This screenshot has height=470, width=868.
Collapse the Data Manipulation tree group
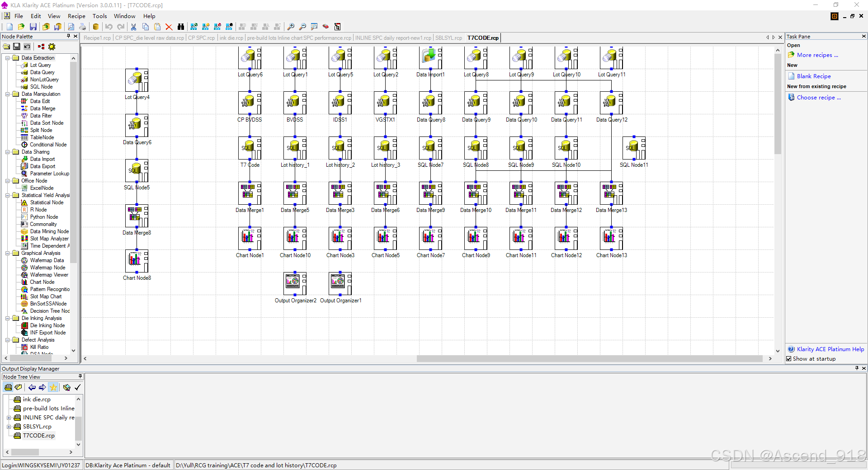(8, 94)
